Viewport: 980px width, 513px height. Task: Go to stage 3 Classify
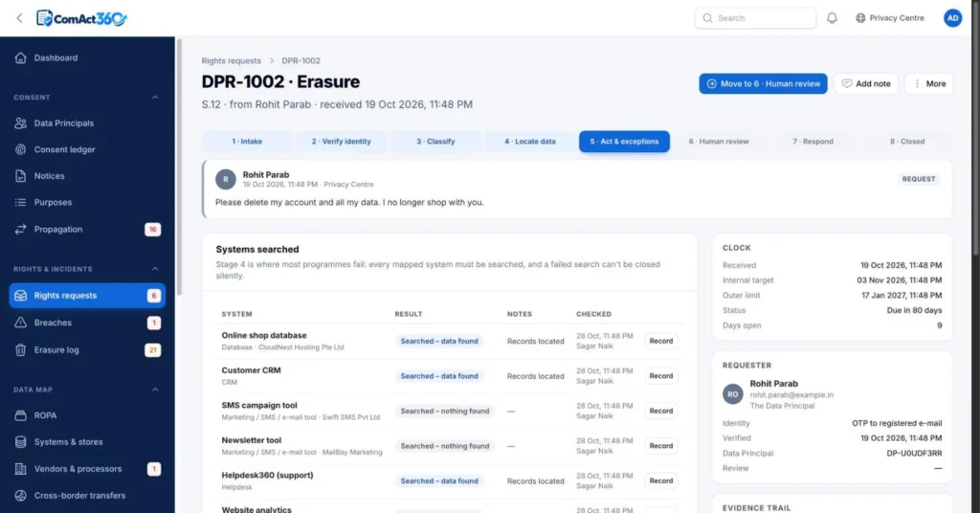[435, 142]
